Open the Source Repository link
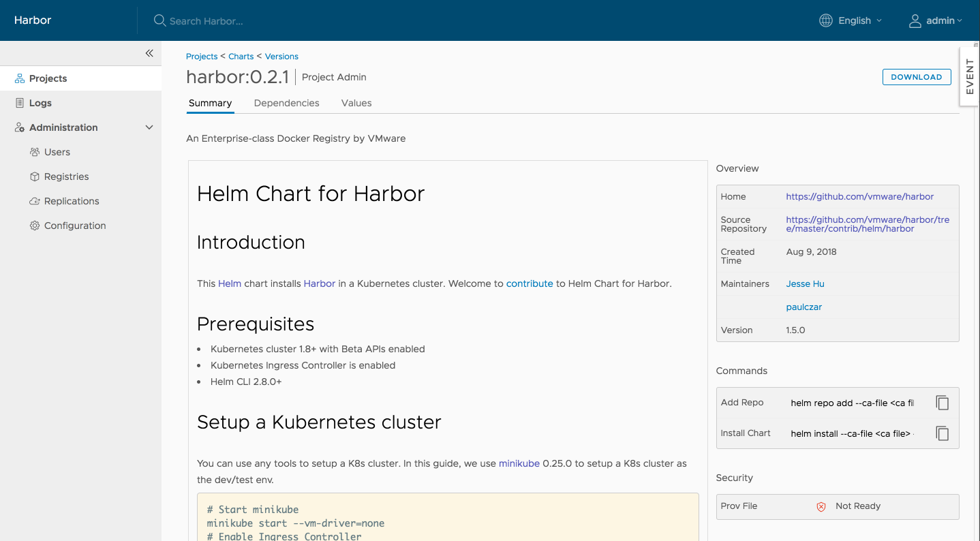This screenshot has height=541, width=980. click(868, 224)
